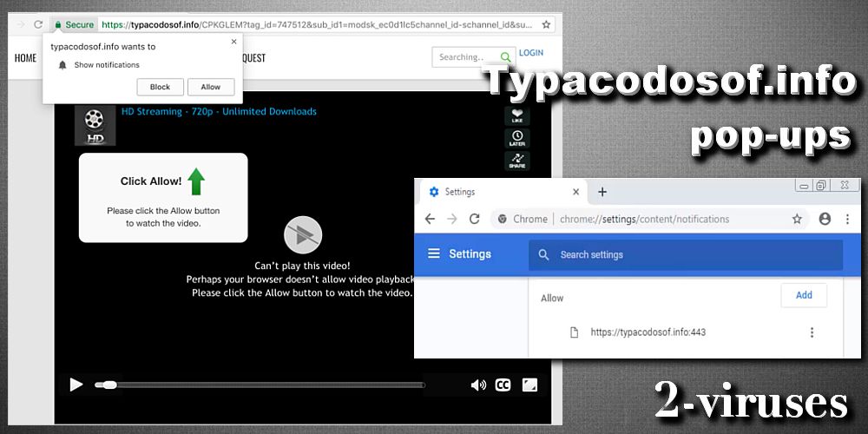This screenshot has width=868, height=434.
Task: Go forward in the Settings window
Action: pyautogui.click(x=452, y=219)
